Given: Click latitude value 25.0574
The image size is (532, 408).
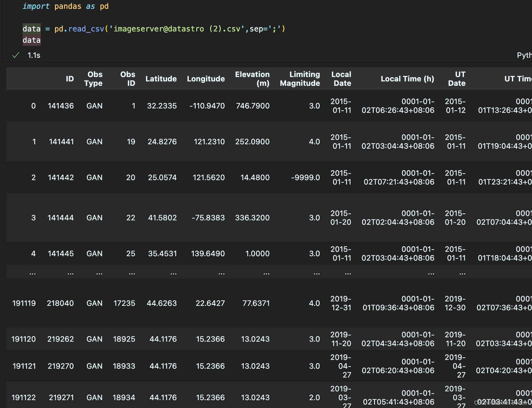Looking at the screenshot, I should click(162, 178).
